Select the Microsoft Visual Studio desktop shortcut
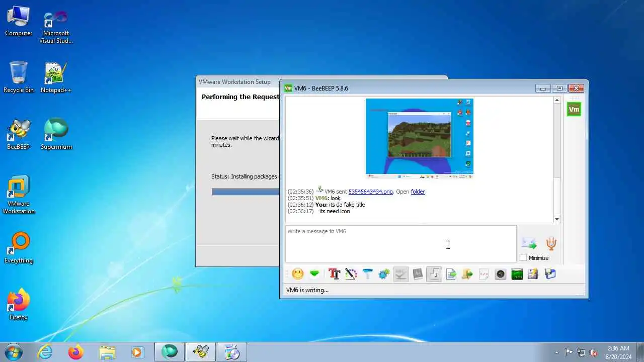This screenshot has height=362, width=644. [x=56, y=26]
